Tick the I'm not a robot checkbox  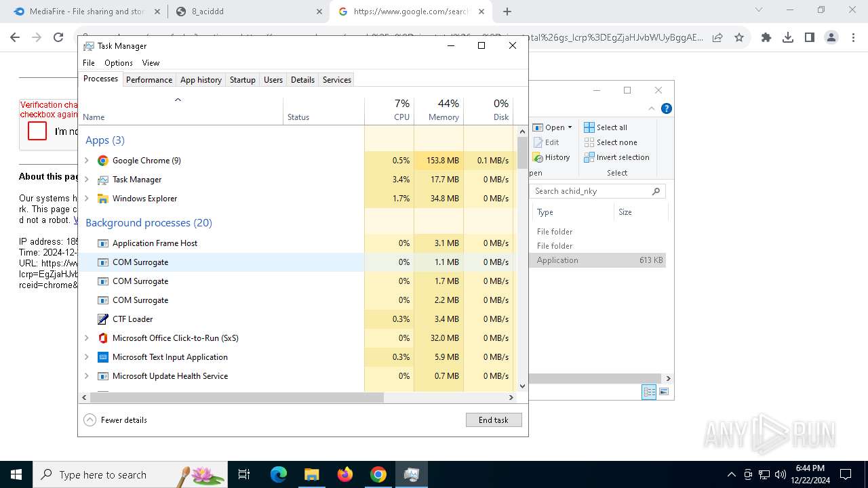(x=37, y=131)
